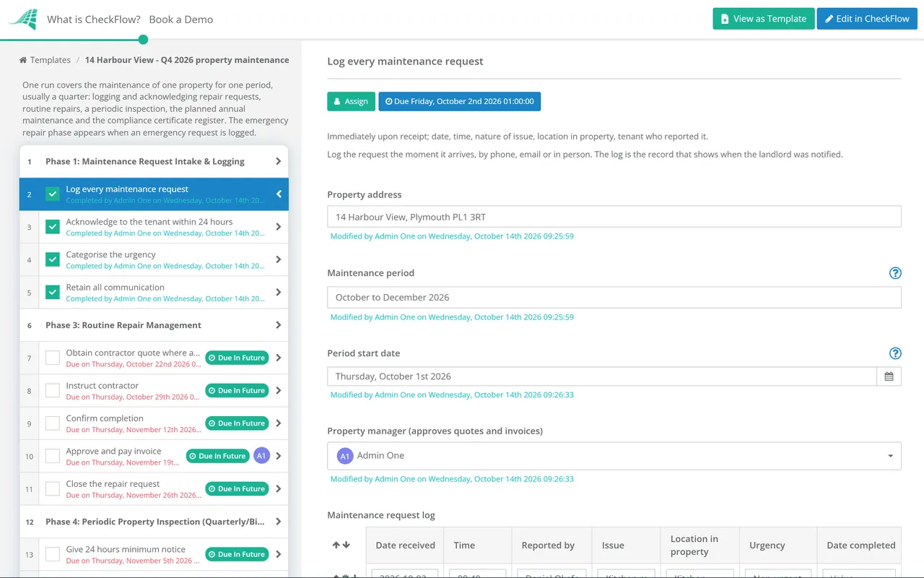Viewport: 924px width, 578px height.
Task: Click the home icon beside Templates
Action: [23, 61]
